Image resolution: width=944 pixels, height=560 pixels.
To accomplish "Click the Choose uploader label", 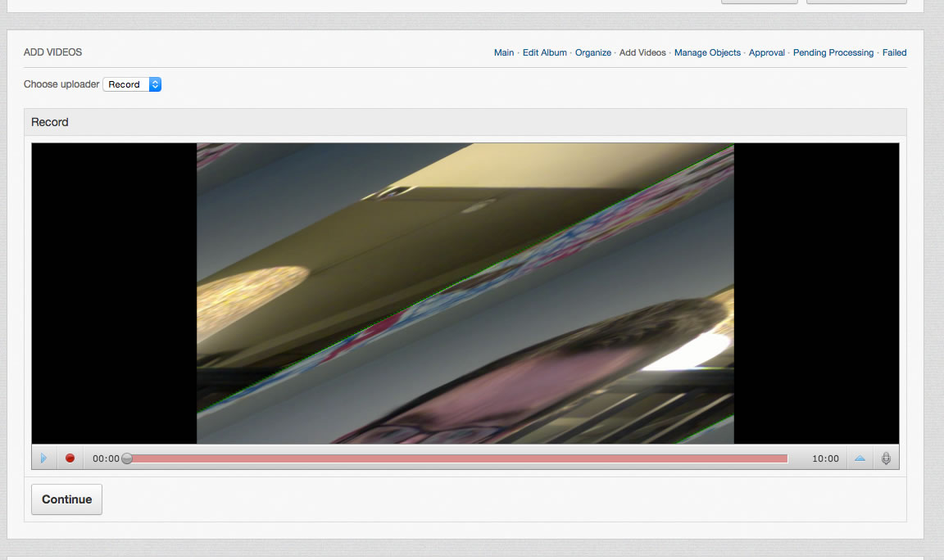I will click(x=61, y=84).
